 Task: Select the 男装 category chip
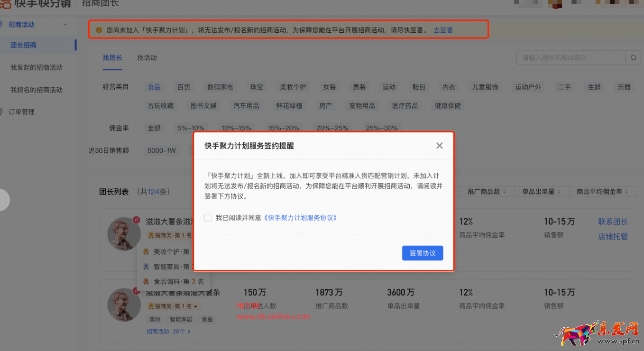click(x=359, y=87)
